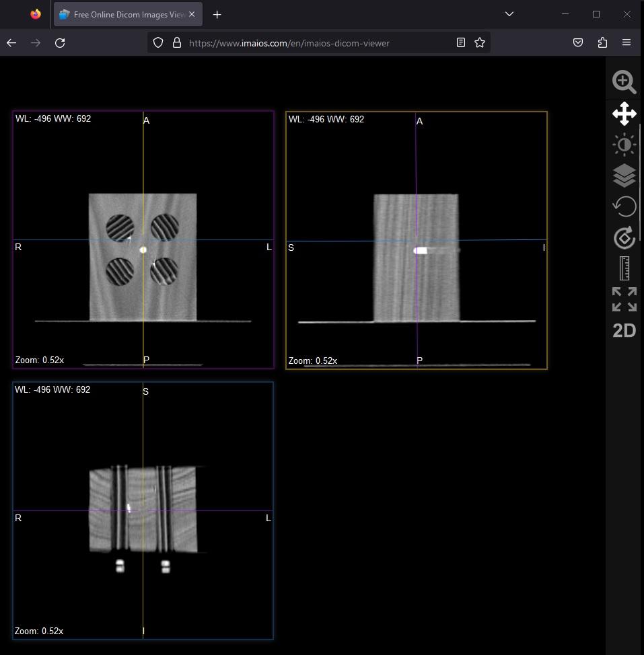Select the Pan move tool
The width and height of the screenshot is (644, 655).
point(624,114)
